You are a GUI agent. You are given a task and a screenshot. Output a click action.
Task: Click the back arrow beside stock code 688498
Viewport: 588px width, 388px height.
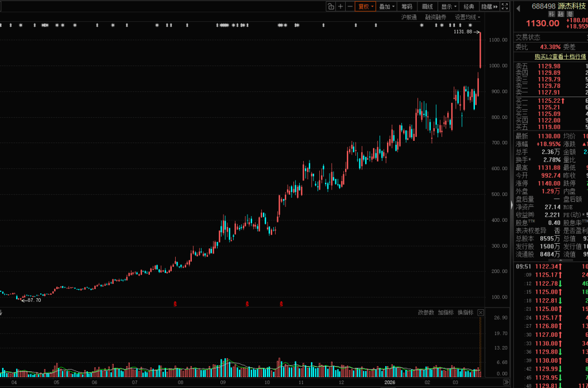(x=517, y=7)
